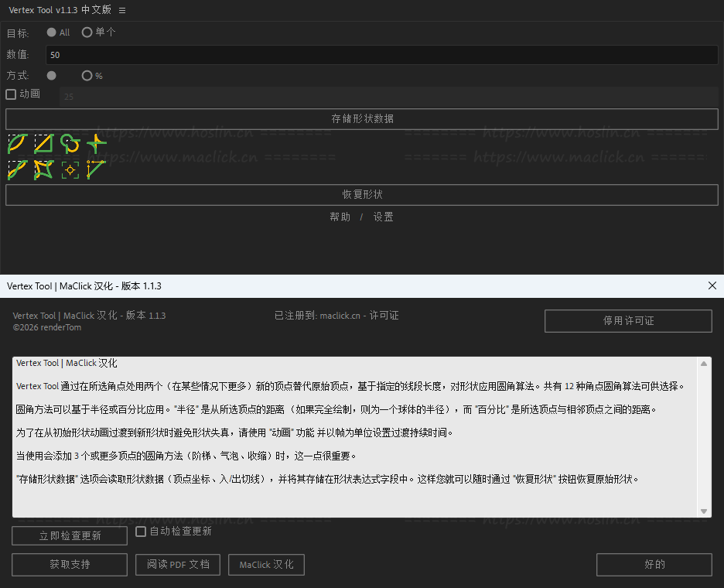Viewport: 724px width, 588px height.
Task: Click the 恢复形状 button
Action: pyautogui.click(x=362, y=195)
